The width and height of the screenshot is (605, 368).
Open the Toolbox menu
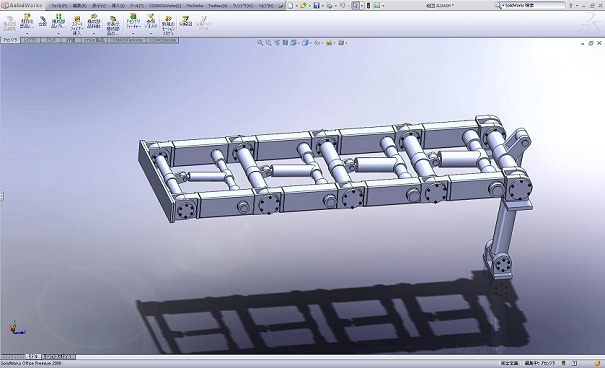point(217,5)
